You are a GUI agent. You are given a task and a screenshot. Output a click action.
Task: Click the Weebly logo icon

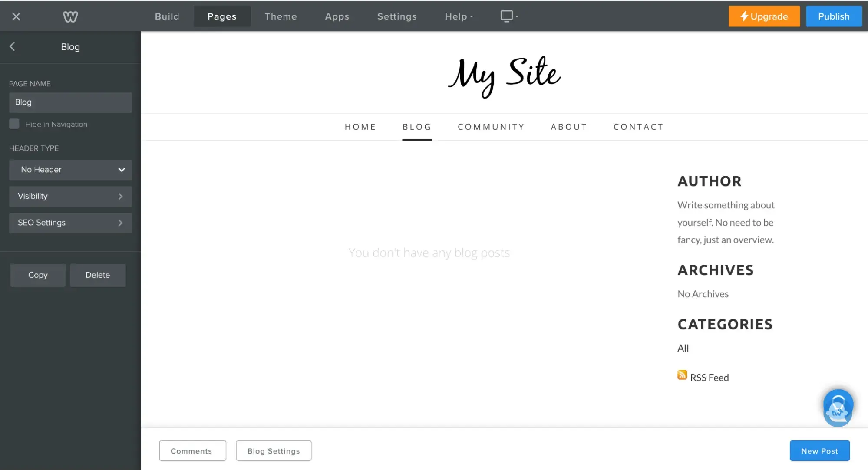coord(70,16)
